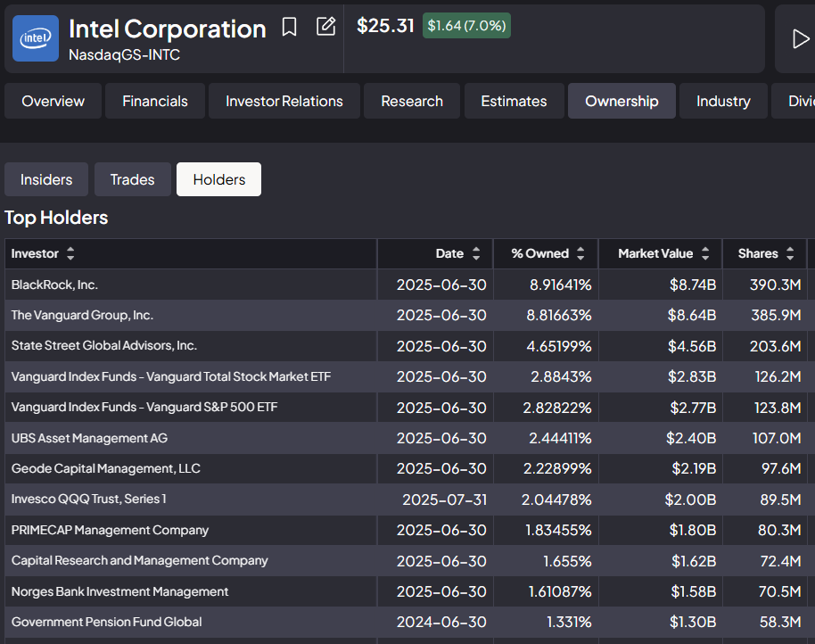The image size is (815, 644).
Task: Click Vanguard S&P 500 ETF's 123.8M shares
Action: (778, 408)
